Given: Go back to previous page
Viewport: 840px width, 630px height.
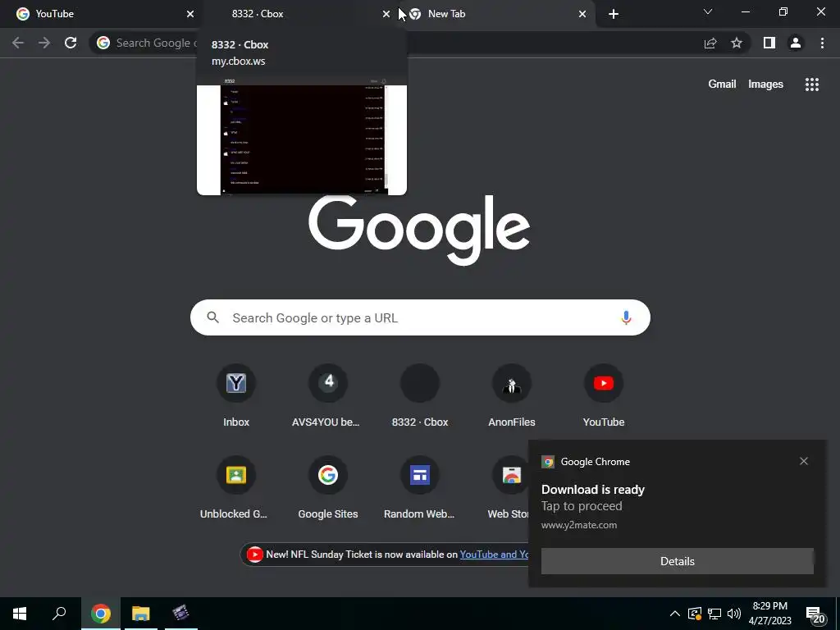Looking at the screenshot, I should 18,43.
